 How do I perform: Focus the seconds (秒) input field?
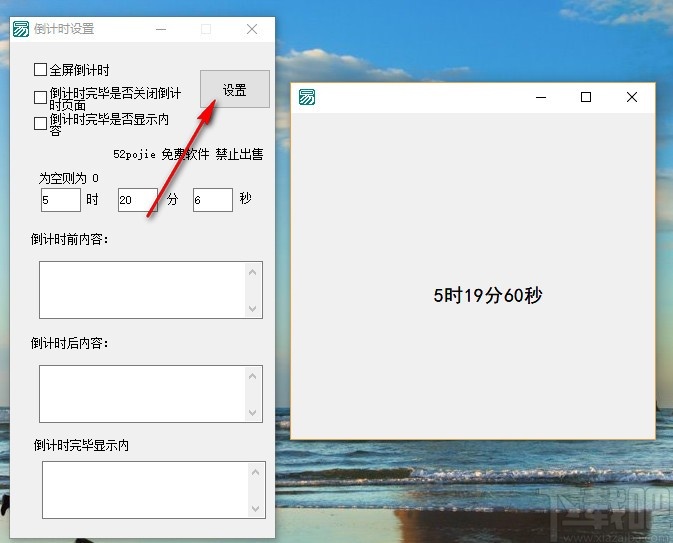coord(213,200)
